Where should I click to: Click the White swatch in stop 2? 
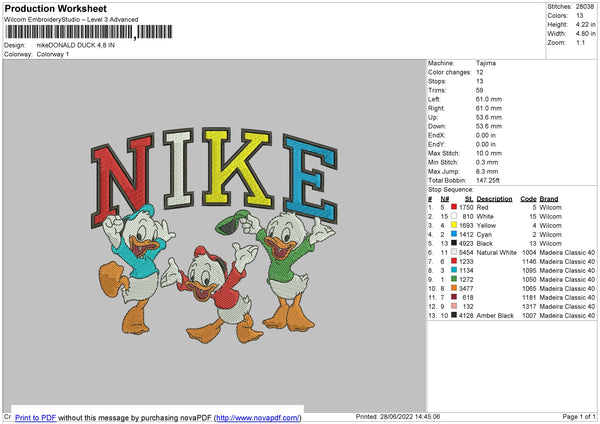[454, 216]
